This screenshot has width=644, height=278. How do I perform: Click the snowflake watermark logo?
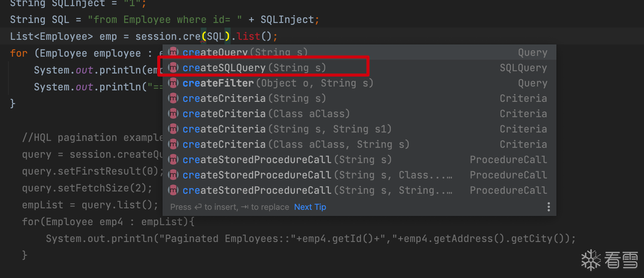tap(591, 260)
